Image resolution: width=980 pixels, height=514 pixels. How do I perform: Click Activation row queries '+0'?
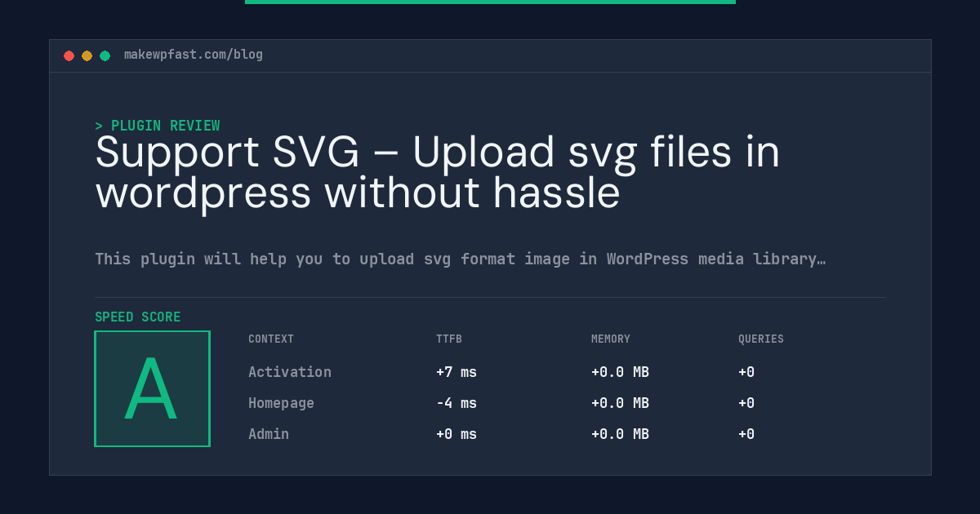point(746,372)
